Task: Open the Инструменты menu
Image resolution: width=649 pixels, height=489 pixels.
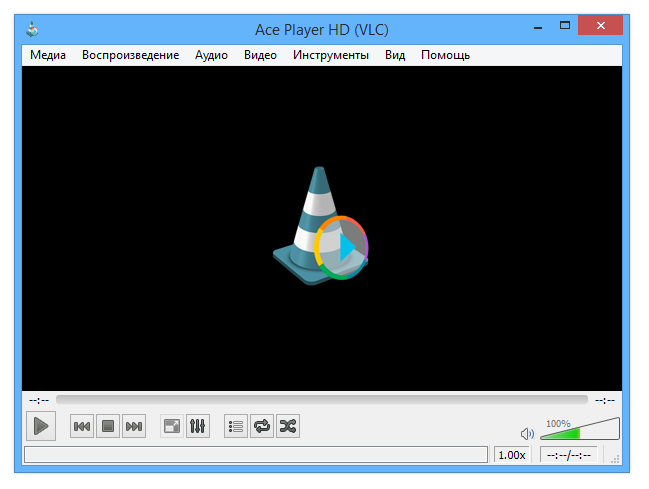Action: [331, 55]
